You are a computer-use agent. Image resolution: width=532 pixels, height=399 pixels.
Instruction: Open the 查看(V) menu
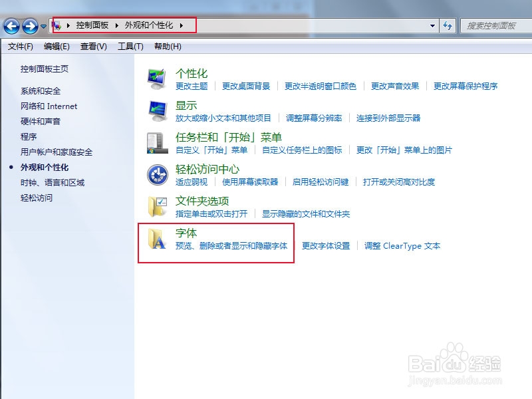point(92,46)
